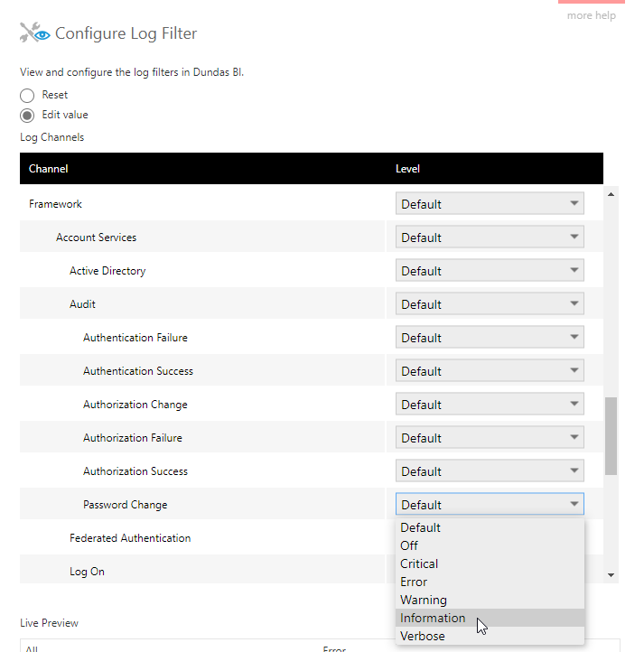Image resolution: width=644 pixels, height=652 pixels.
Task: Expand the Active Directory level dropdown
Action: point(490,270)
